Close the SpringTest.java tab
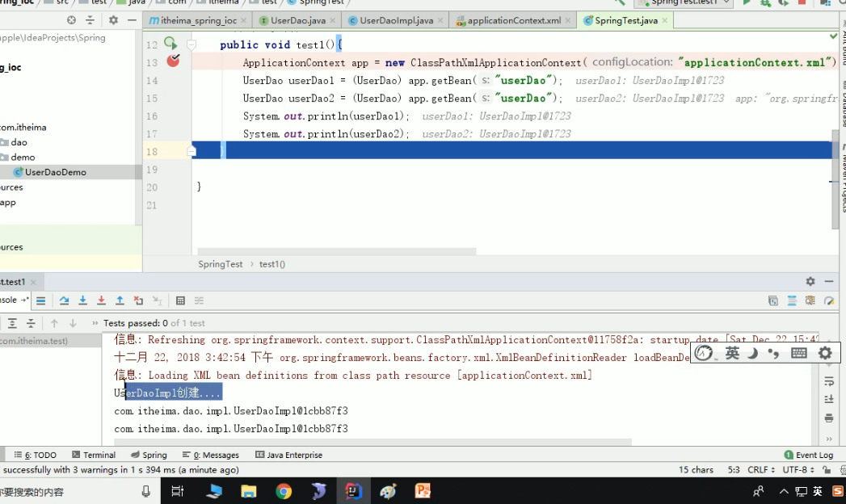This screenshot has width=846, height=504. [x=665, y=20]
